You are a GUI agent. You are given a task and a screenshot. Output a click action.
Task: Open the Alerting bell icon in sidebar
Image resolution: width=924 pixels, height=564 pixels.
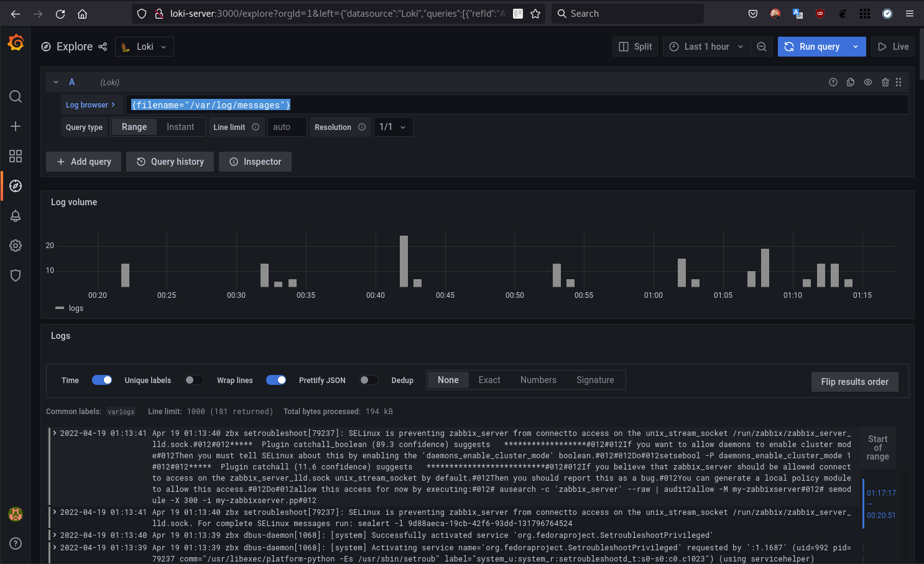click(16, 216)
